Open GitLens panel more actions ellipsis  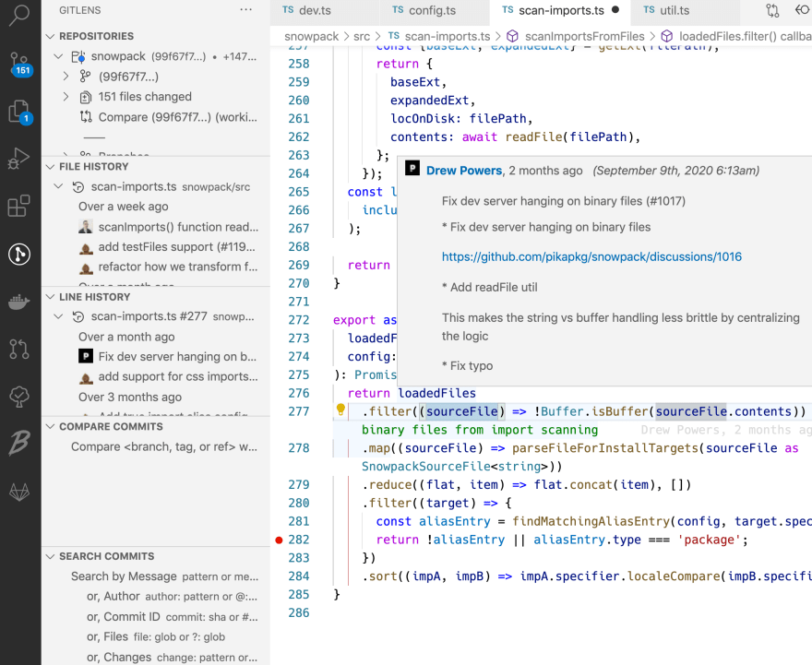coord(246,10)
